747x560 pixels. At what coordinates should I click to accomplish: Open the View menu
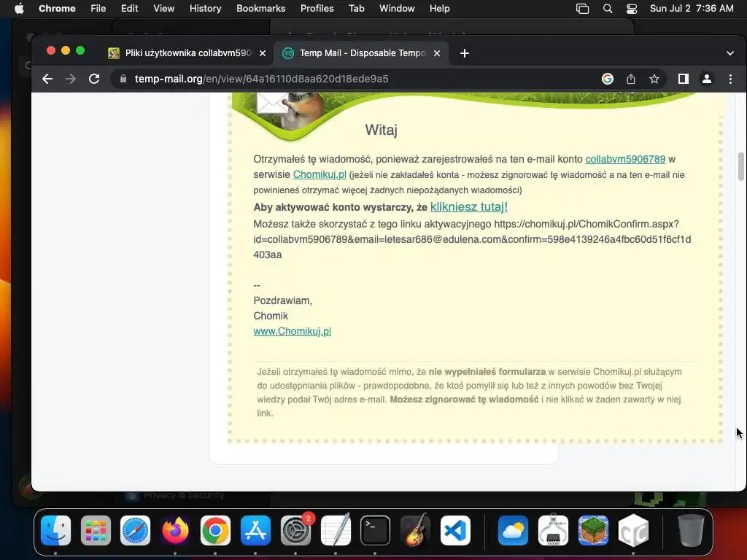[164, 9]
